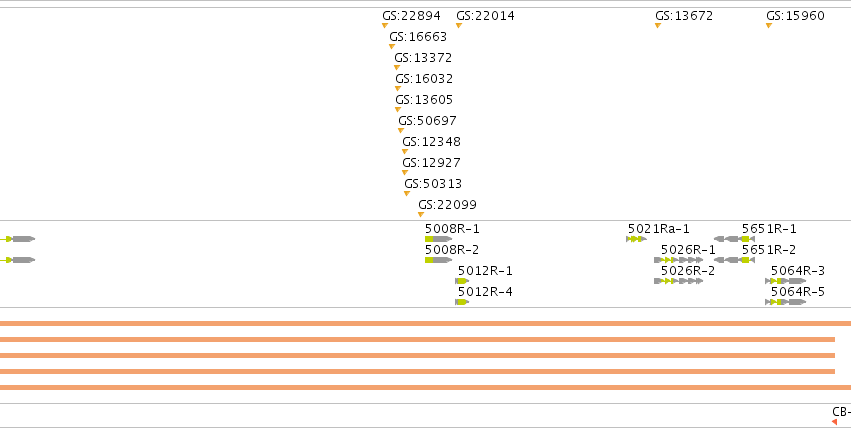Viewport: 851px width, 428px height.
Task: Select the 5064R-5 transcript glyph
Action: click(x=786, y=302)
